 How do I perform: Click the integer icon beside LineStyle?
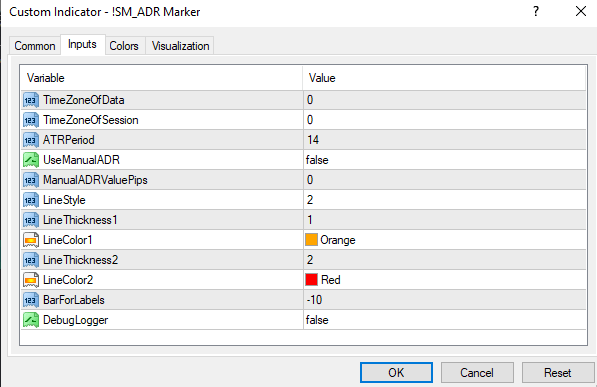point(31,200)
